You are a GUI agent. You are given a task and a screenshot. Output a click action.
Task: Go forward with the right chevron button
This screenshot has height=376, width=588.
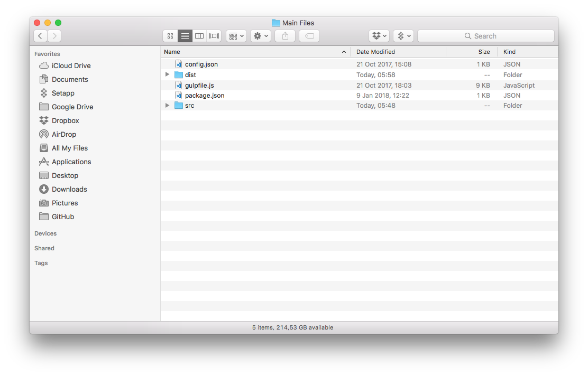click(54, 36)
